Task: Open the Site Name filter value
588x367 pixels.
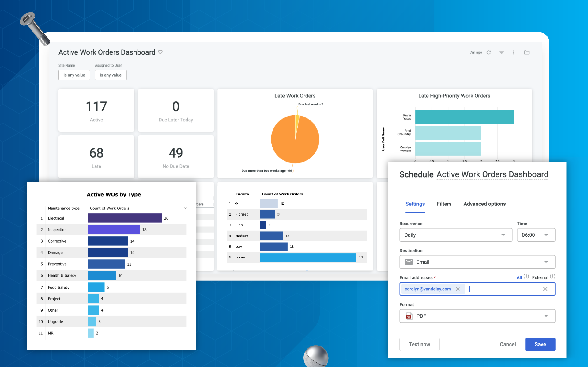Action: click(x=74, y=75)
